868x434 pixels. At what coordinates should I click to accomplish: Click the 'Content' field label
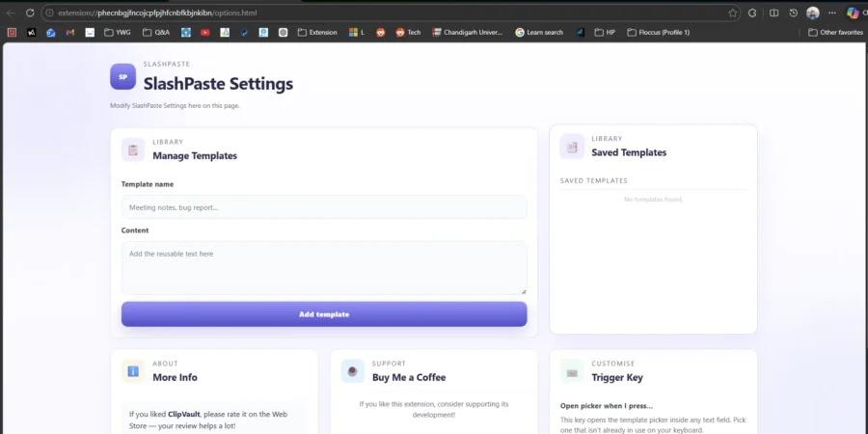(x=135, y=231)
